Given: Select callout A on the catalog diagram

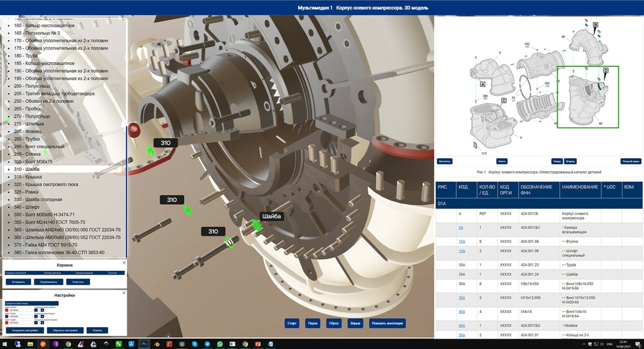Looking at the screenshot, I should 483,84.
